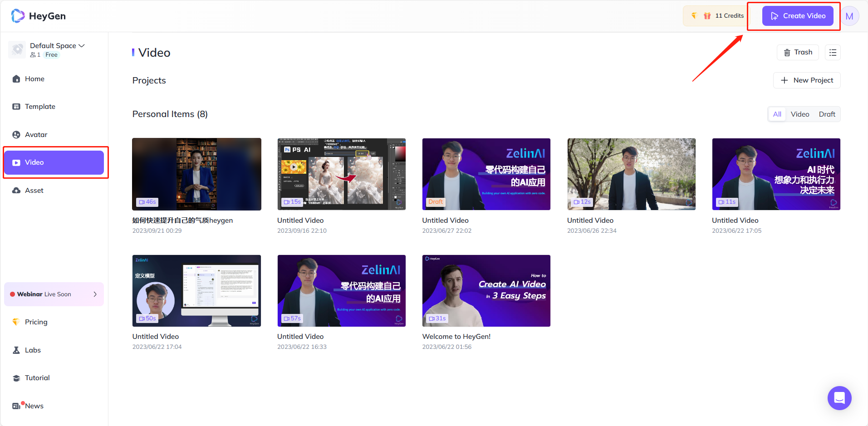Click the Default Space workspace avatar icon

[x=17, y=49]
